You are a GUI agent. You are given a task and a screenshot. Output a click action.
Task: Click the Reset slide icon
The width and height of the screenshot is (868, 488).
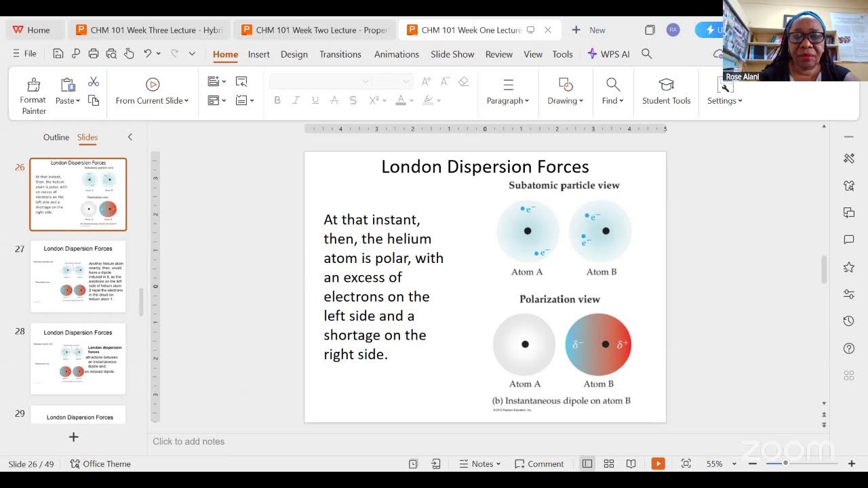click(x=241, y=81)
